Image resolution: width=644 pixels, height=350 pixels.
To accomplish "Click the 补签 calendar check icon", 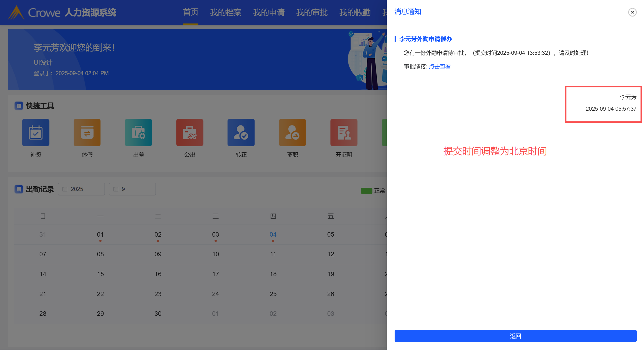I will (x=36, y=132).
